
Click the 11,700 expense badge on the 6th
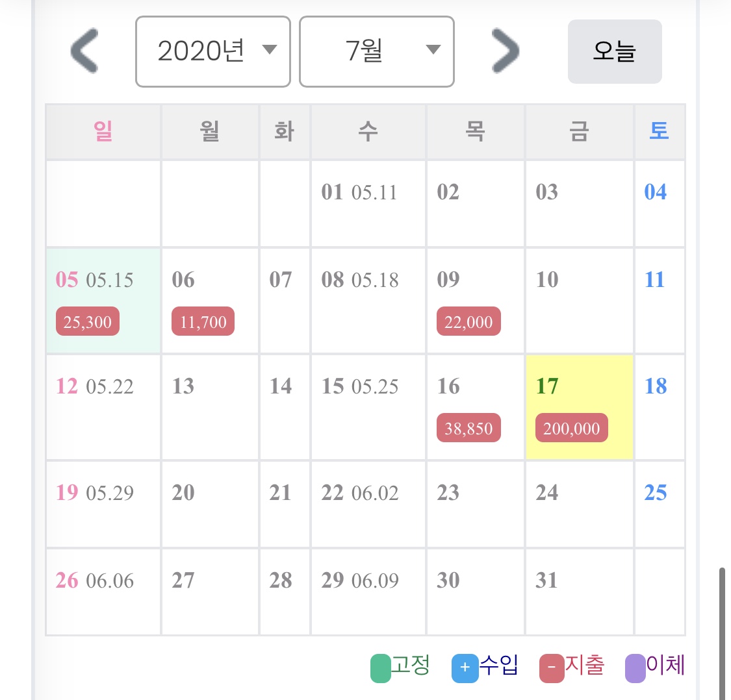203,322
